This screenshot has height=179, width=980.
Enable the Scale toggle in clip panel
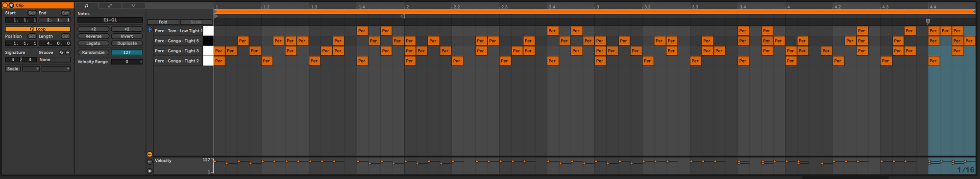13,69
